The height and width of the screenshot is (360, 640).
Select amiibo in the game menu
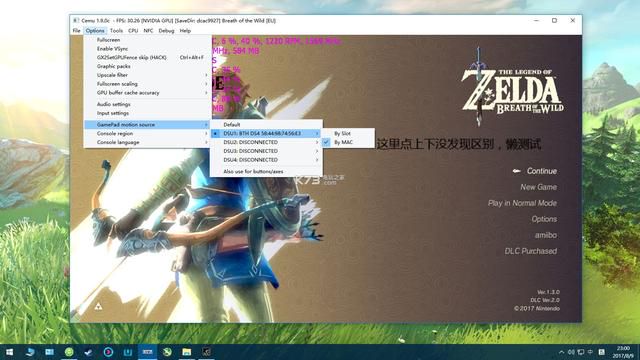[x=546, y=235]
